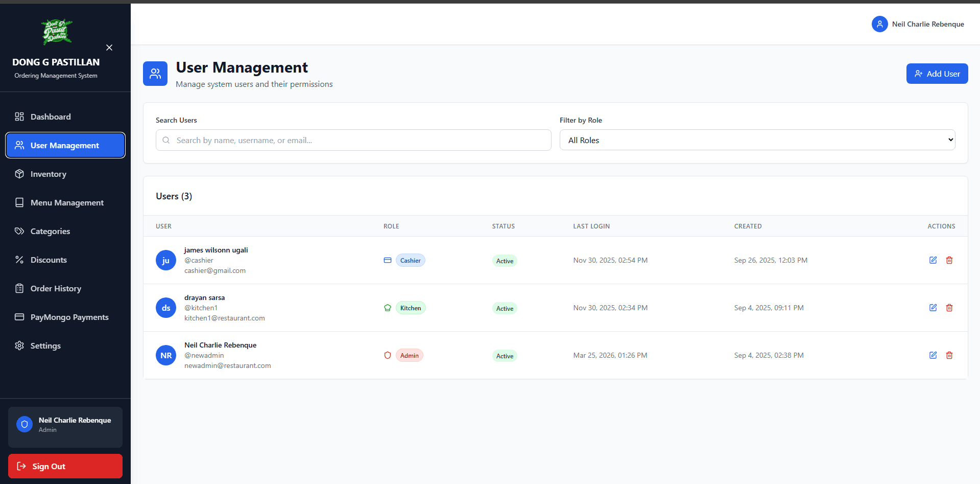Select the Dashboard icon in the sidebar

19,117
